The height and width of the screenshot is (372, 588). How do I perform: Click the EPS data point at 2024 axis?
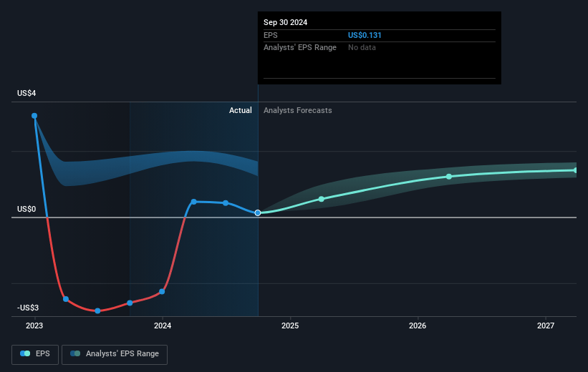point(162,291)
